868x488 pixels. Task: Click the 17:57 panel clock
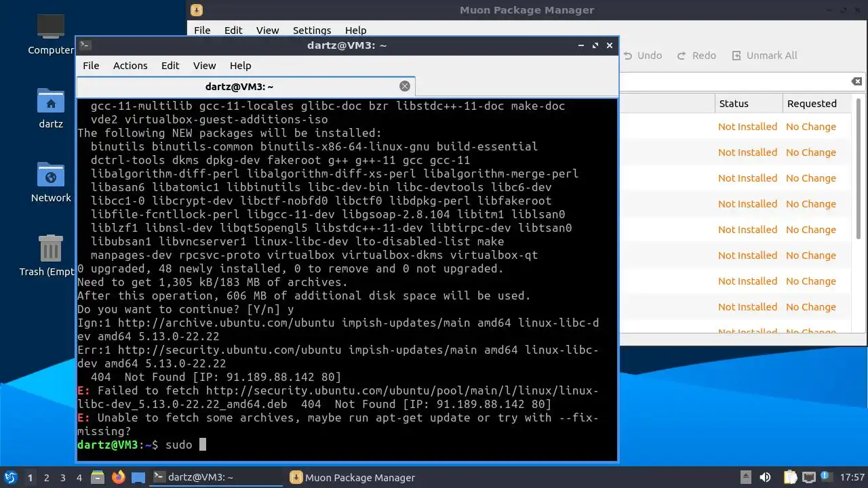[852, 477]
